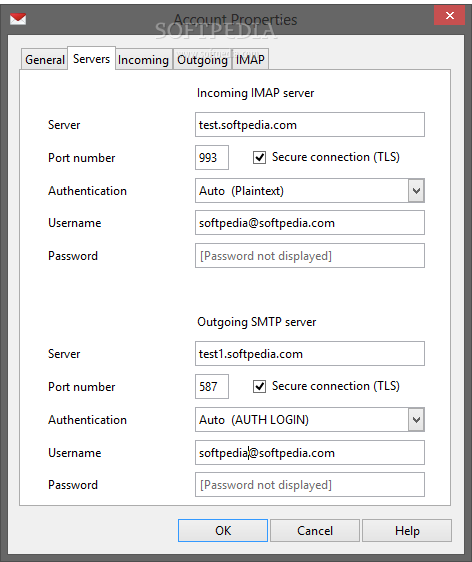Click the IMAP Username field
The width and height of the screenshot is (472, 562).
click(x=310, y=223)
